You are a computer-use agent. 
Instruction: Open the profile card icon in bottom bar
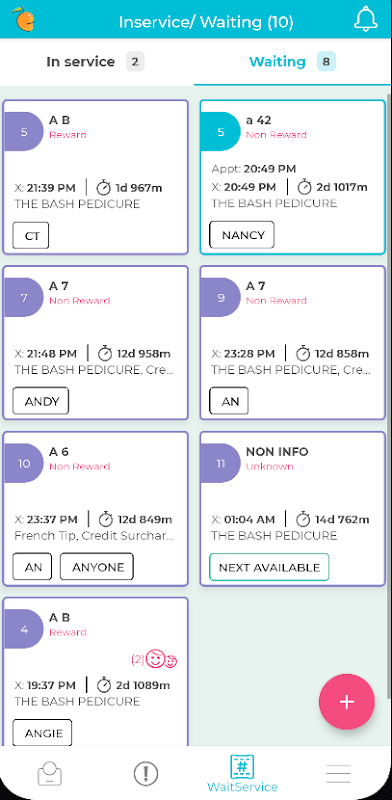click(50, 773)
